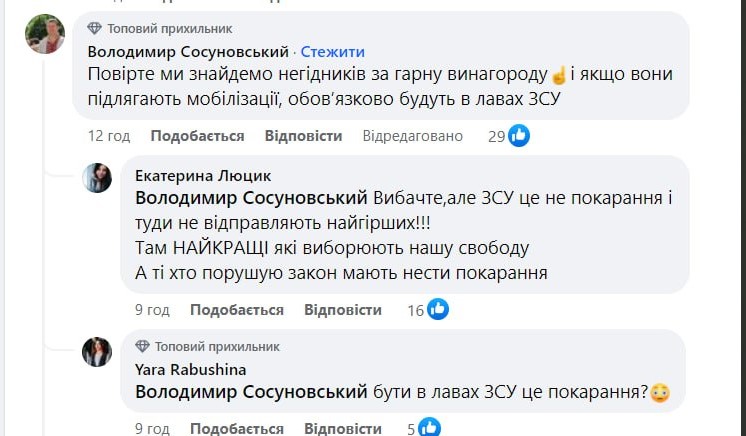Open Yara Rabushina's profile name

pos(177,368)
